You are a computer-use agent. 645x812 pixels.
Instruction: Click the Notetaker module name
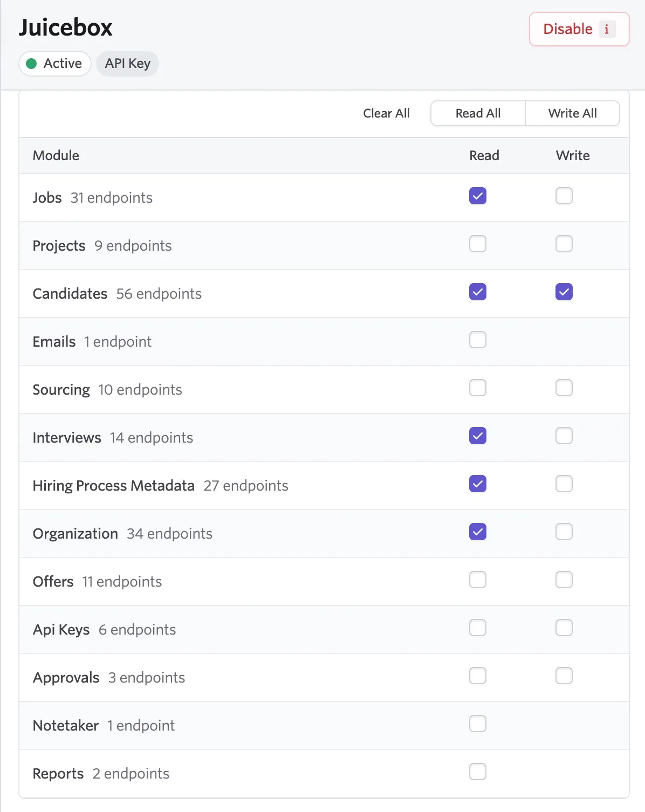point(66,726)
